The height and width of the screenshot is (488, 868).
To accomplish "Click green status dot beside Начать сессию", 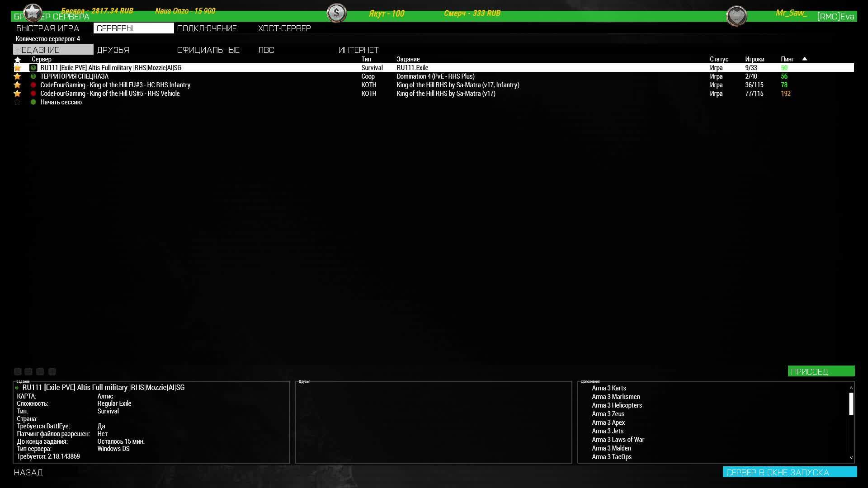I will (x=33, y=102).
